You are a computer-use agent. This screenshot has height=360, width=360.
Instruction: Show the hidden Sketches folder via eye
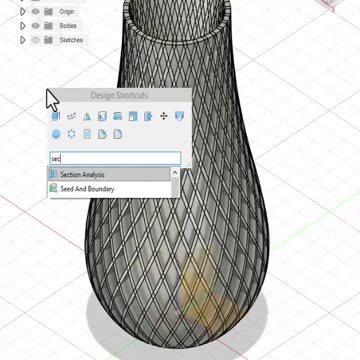36,40
